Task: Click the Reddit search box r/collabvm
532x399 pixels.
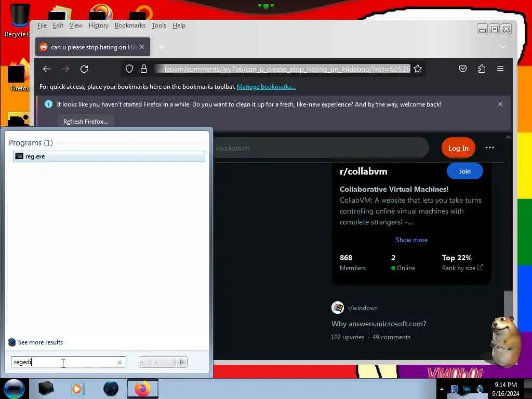Action: [x=321, y=148]
